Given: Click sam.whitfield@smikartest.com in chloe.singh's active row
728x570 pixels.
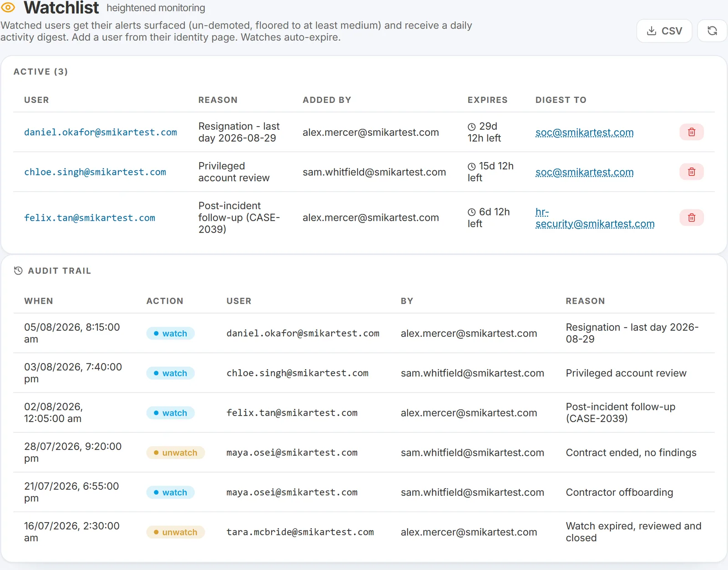Looking at the screenshot, I should tap(374, 172).
